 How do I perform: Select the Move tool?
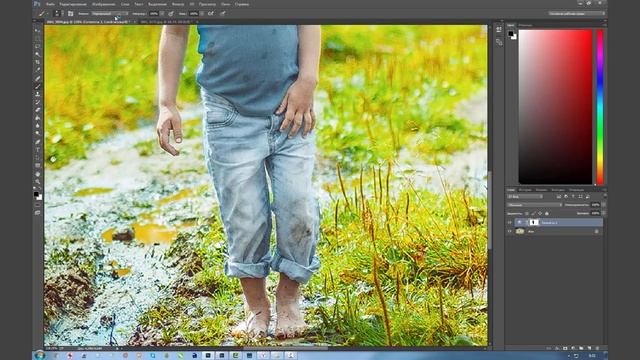(38, 31)
